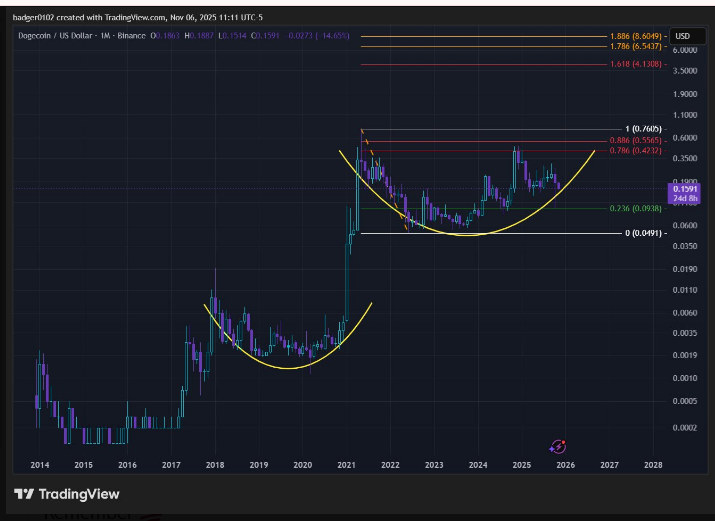Click the TradingView logo icon

pyautogui.click(x=24, y=494)
